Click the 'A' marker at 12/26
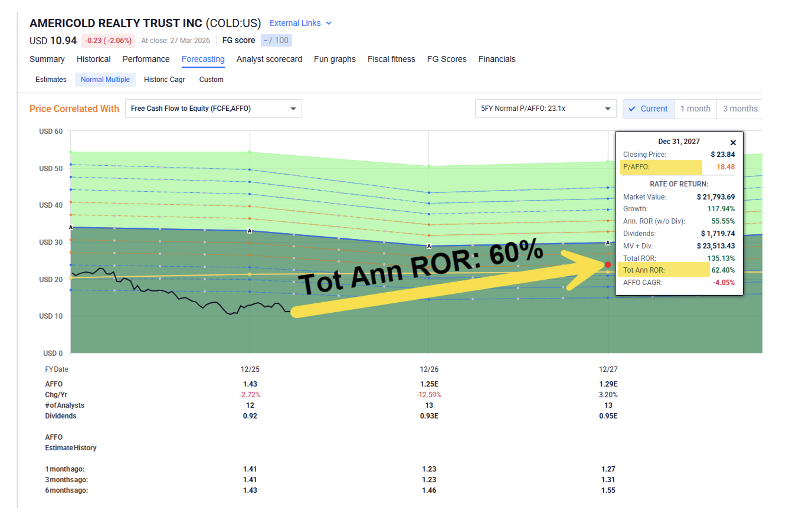 point(429,246)
